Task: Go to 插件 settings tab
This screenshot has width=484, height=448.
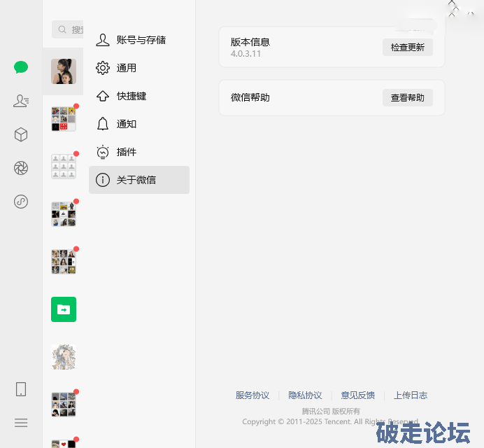Action: click(x=139, y=152)
